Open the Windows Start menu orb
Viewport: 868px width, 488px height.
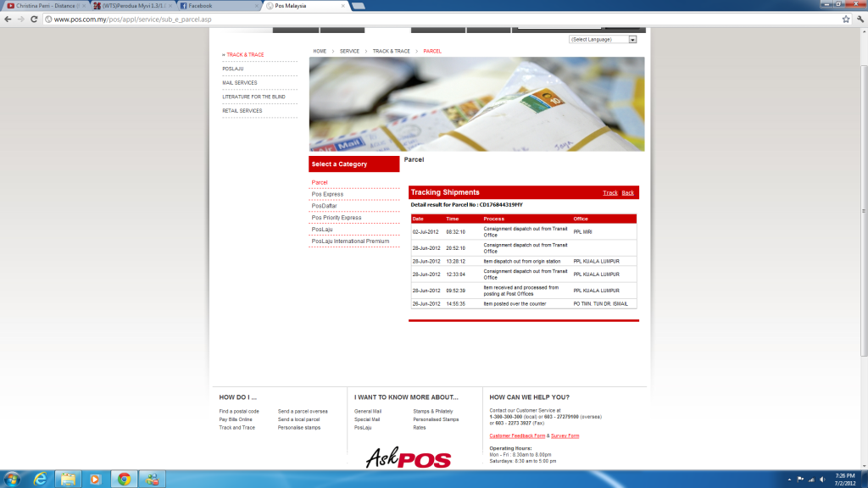click(x=12, y=479)
